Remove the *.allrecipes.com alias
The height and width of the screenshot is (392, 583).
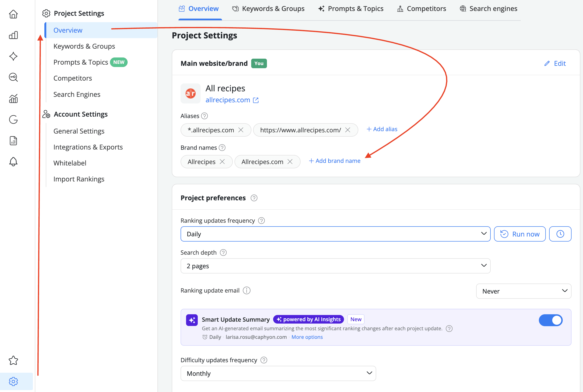coord(241,130)
